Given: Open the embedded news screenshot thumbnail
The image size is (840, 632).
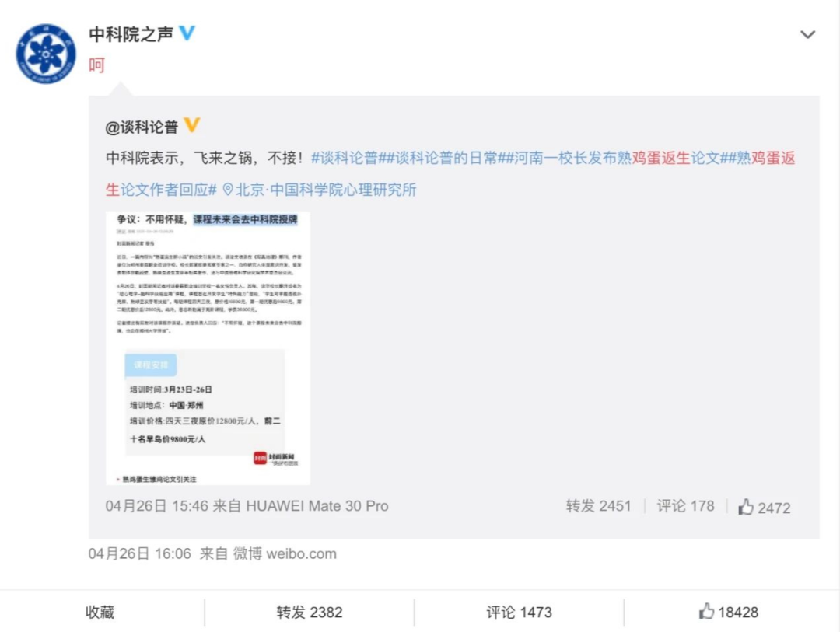Looking at the screenshot, I should [208, 346].
